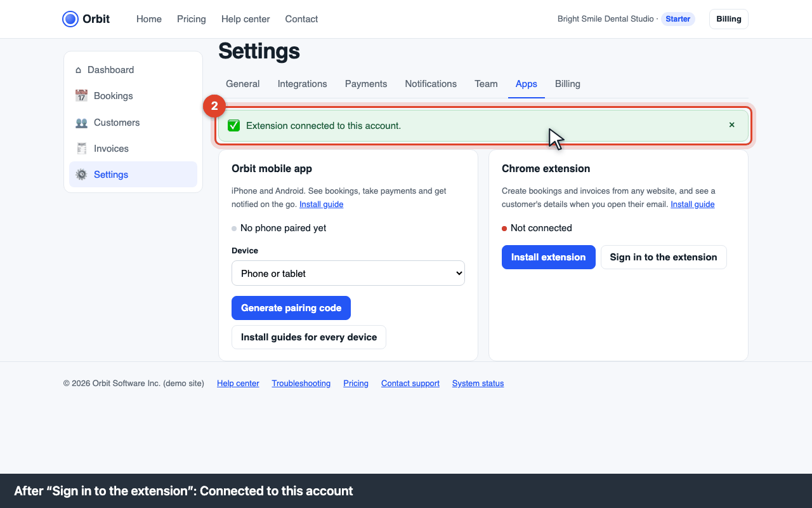The image size is (812, 508).
Task: Open the Device dropdown
Action: pyautogui.click(x=348, y=273)
